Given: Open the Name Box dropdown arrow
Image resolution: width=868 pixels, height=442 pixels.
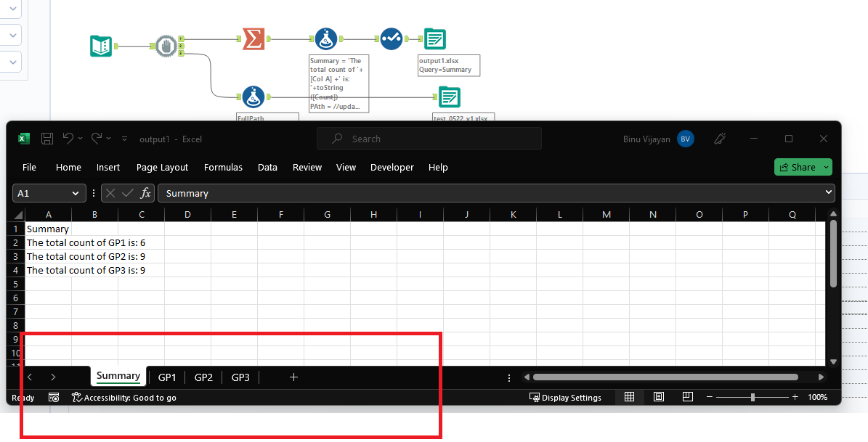Looking at the screenshot, I should point(76,193).
